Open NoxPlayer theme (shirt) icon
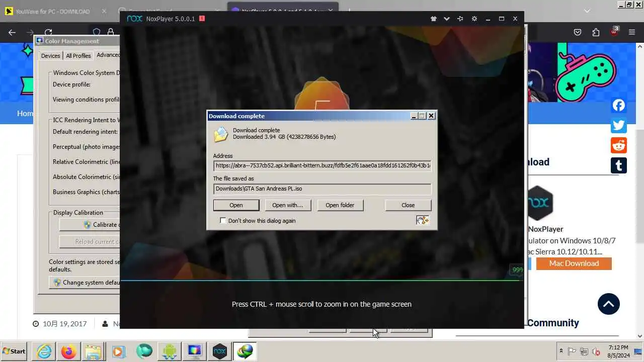644x362 pixels. 433,19
